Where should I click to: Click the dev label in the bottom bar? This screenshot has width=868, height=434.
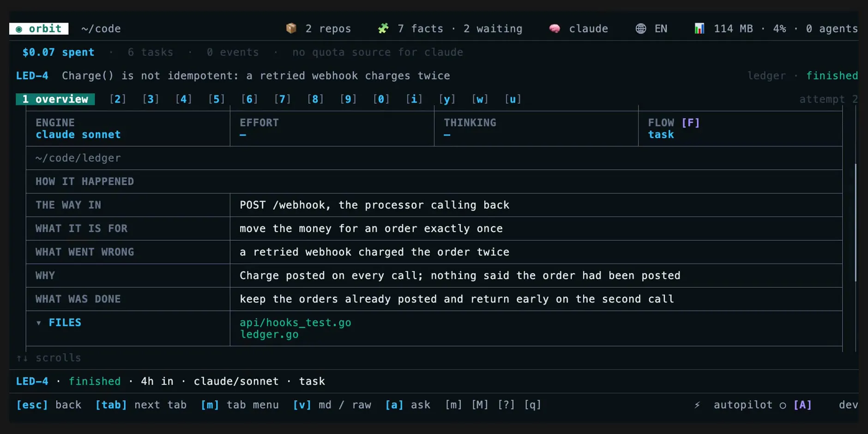pyautogui.click(x=849, y=405)
